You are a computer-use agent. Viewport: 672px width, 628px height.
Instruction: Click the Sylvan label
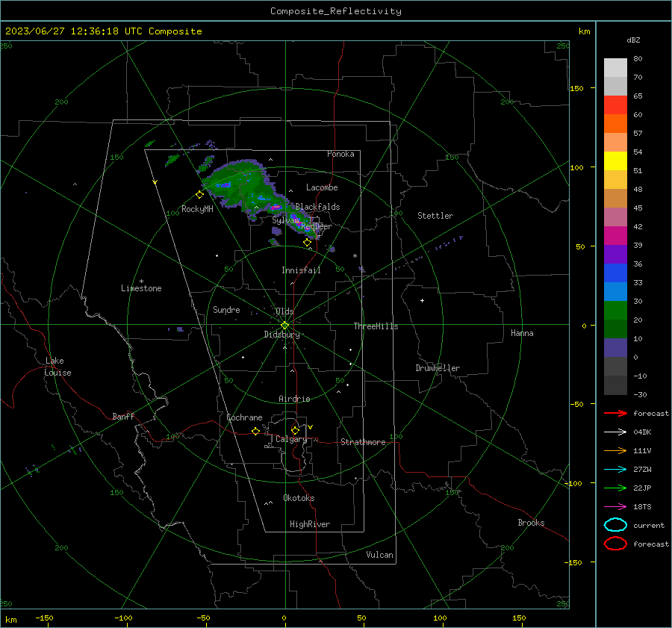click(285, 220)
